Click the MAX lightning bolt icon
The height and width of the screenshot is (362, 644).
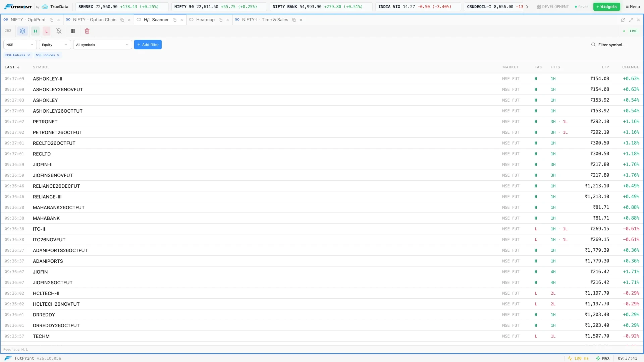pyautogui.click(x=598, y=358)
